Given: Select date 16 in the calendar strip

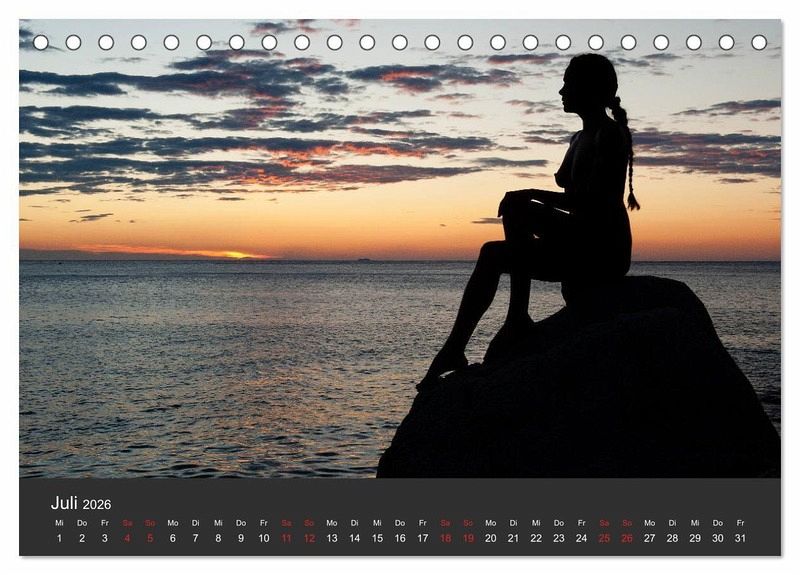Looking at the screenshot, I should 400,538.
